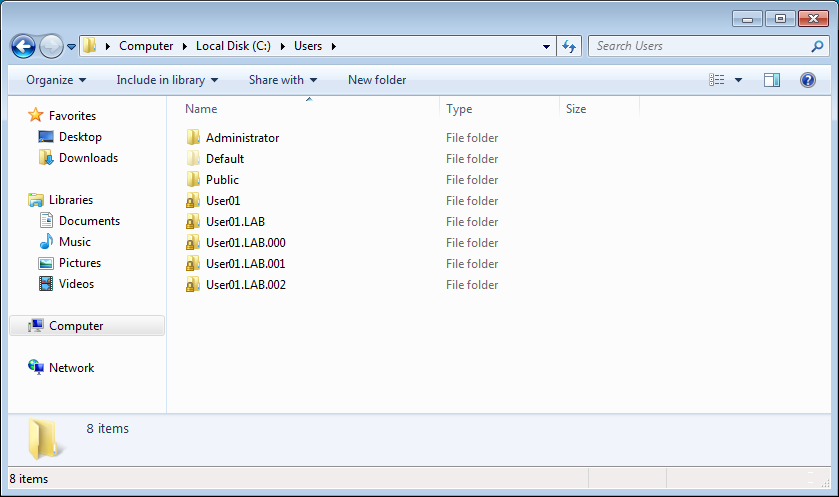Expand view options dropdown arrow
Screen dimensions: 839x497
(x=739, y=80)
